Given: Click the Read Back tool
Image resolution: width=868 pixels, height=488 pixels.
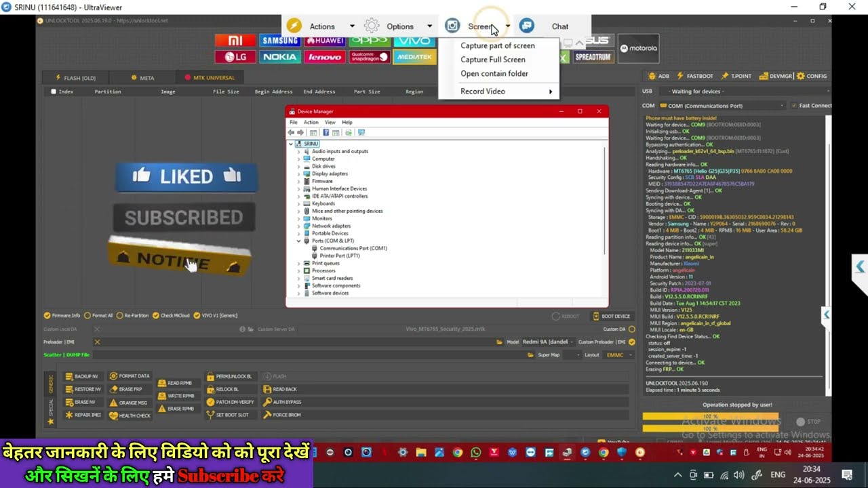Looking at the screenshot, I should [280, 389].
